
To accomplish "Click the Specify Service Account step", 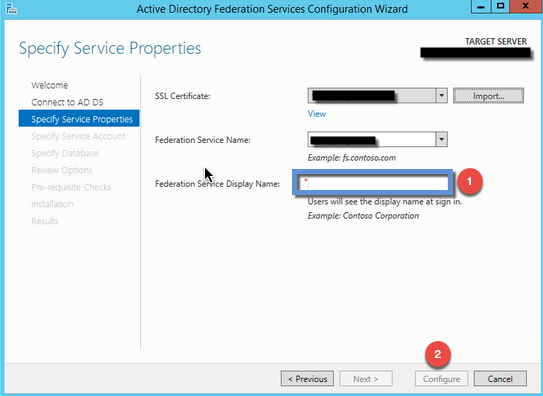I will point(78,136).
